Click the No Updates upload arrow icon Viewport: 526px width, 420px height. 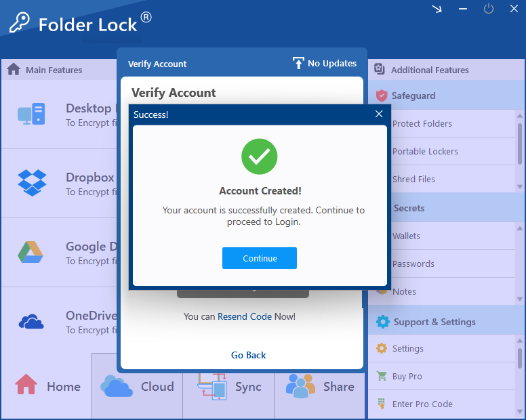[298, 63]
